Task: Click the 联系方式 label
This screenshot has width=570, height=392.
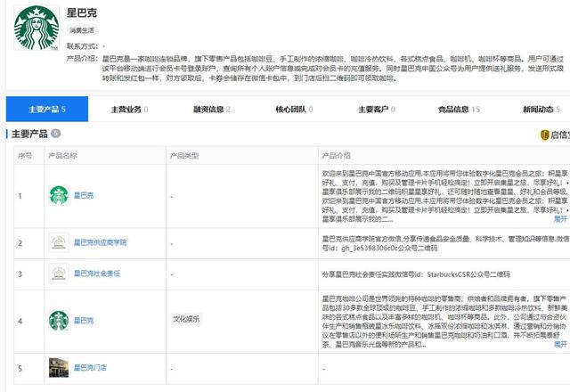Action: (x=82, y=46)
